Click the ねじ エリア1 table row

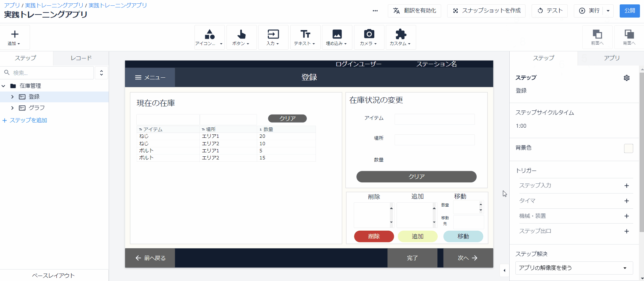226,136
